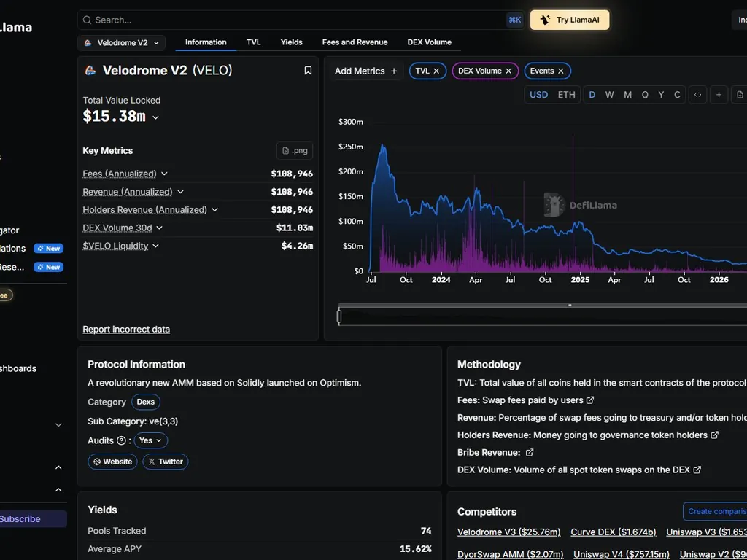This screenshot has width=747, height=560.
Task: Expand the Total Value Locked chevron
Action: [x=155, y=117]
